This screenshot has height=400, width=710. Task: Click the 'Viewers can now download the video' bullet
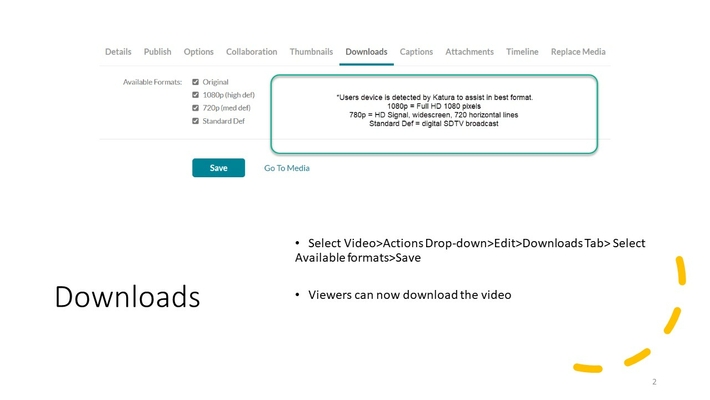pyautogui.click(x=409, y=295)
